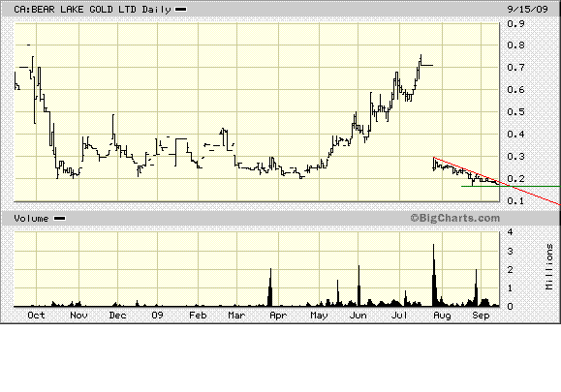Image resolution: width=561 pixels, height=392 pixels.
Task: Click the price legend marker after 'Daily'
Action: pos(180,10)
